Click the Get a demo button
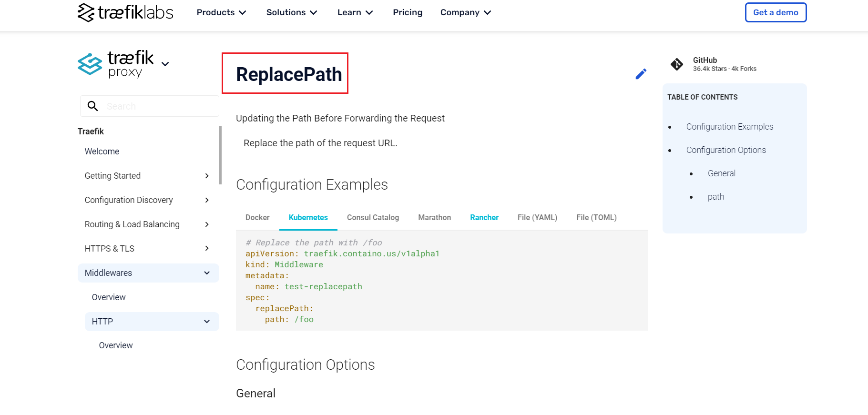 776,12
